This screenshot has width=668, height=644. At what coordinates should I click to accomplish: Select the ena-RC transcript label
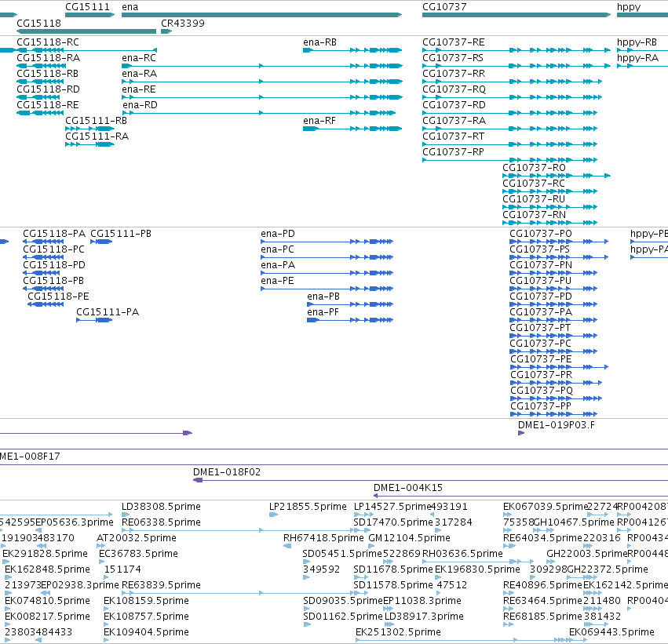[139, 58]
